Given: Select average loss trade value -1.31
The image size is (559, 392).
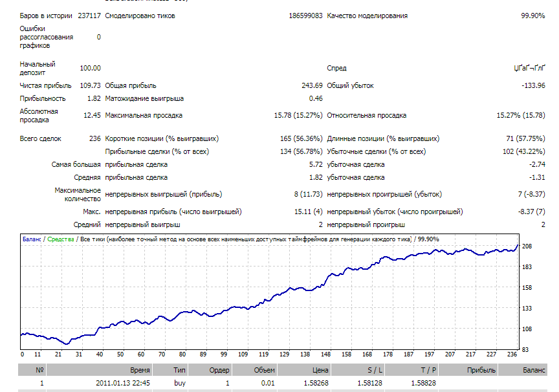Looking at the screenshot, I should coord(537,177).
